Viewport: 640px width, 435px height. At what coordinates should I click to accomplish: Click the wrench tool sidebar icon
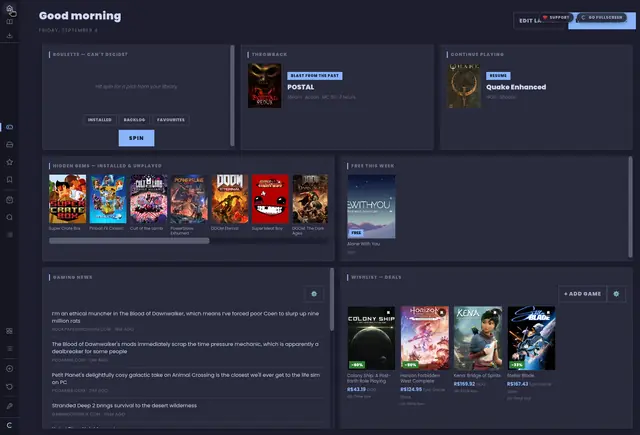[x=9, y=406]
